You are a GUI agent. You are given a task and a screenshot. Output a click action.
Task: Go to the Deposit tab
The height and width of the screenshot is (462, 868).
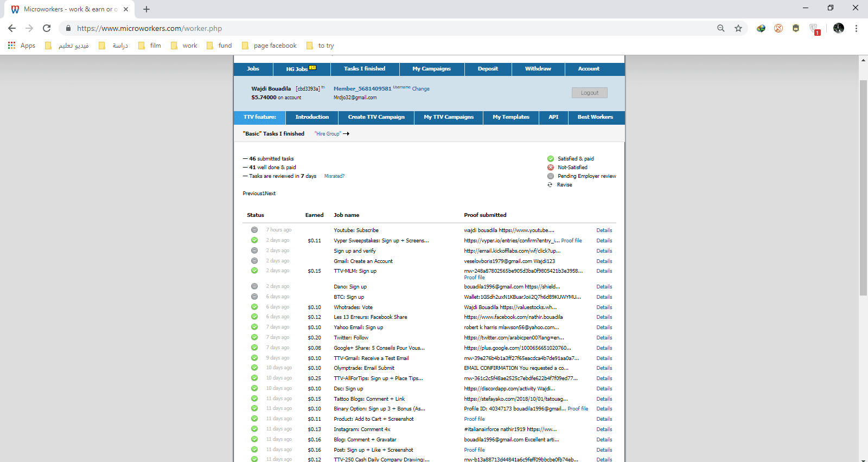(x=488, y=69)
